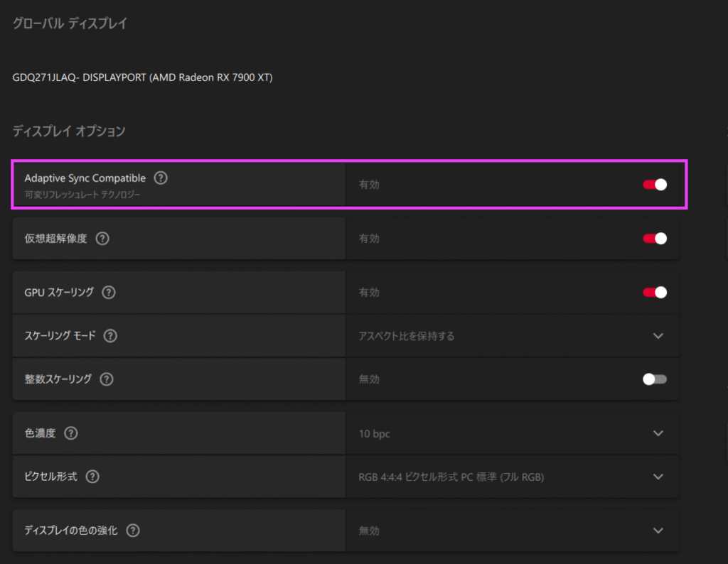This screenshot has width=728, height=564.
Task: Expand the ディスプレイの色の強化 dropdown arrow
Action: point(658,530)
